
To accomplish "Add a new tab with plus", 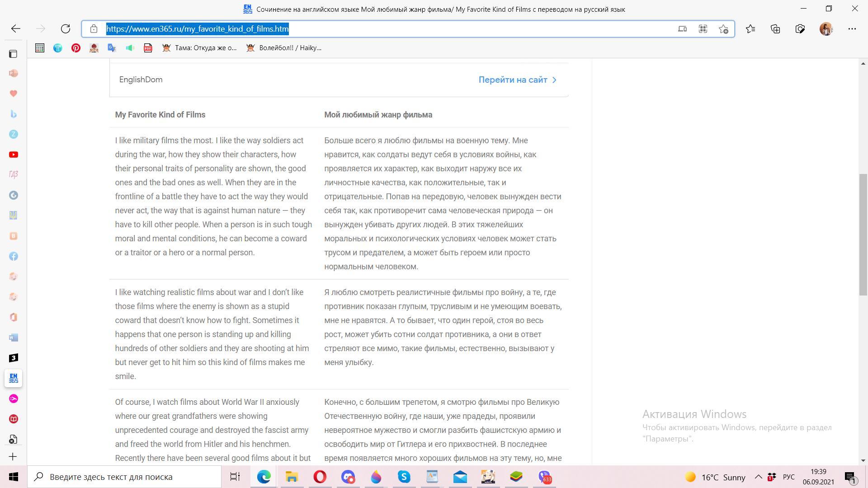I will [13, 456].
